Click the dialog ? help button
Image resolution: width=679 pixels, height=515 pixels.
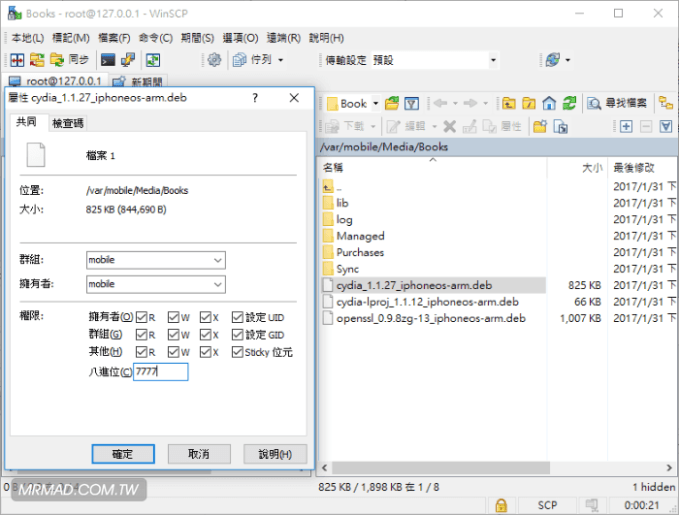pyautogui.click(x=255, y=98)
